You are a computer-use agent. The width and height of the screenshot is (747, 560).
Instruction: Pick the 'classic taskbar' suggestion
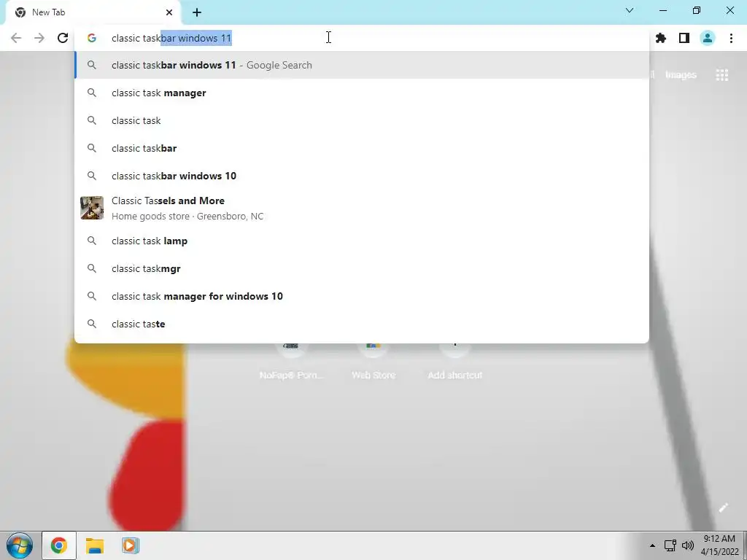coord(362,148)
